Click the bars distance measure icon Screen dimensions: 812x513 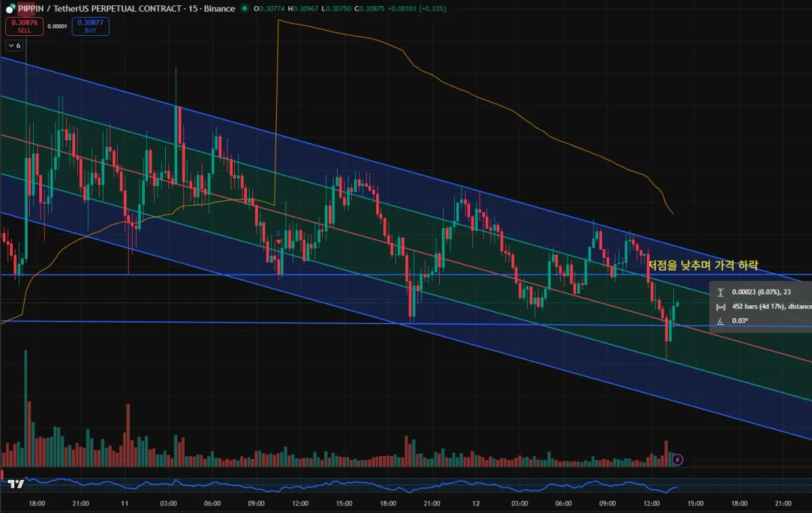point(721,307)
